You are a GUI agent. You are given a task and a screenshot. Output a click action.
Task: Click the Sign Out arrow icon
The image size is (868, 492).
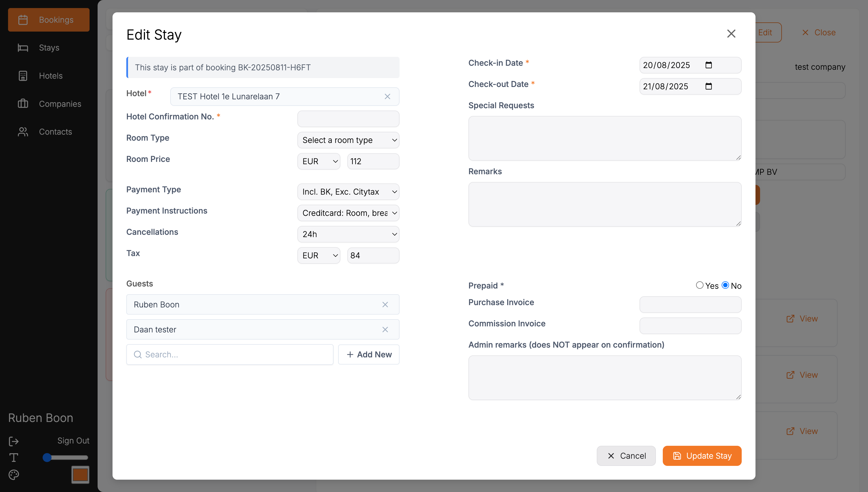point(13,441)
